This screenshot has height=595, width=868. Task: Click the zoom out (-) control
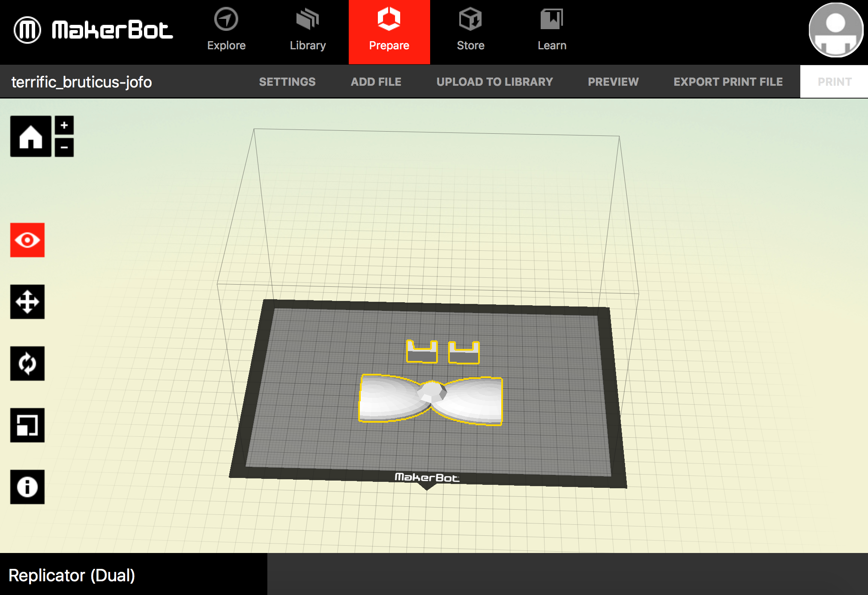(63, 147)
